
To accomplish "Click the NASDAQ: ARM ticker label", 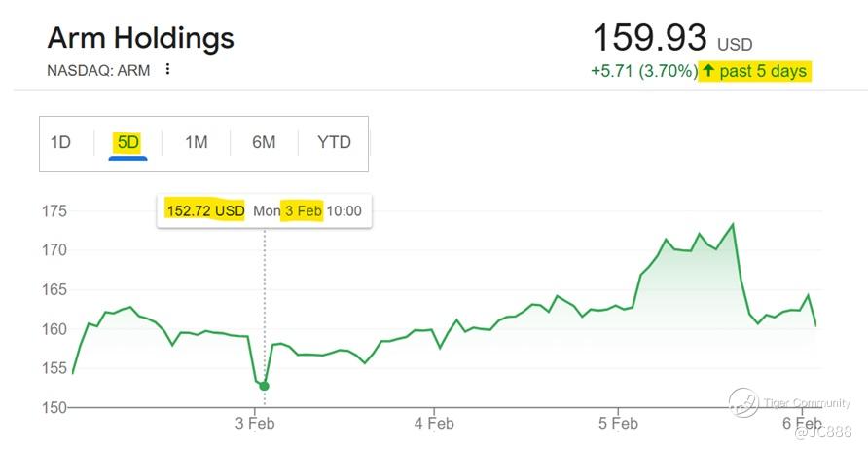I will click(98, 70).
